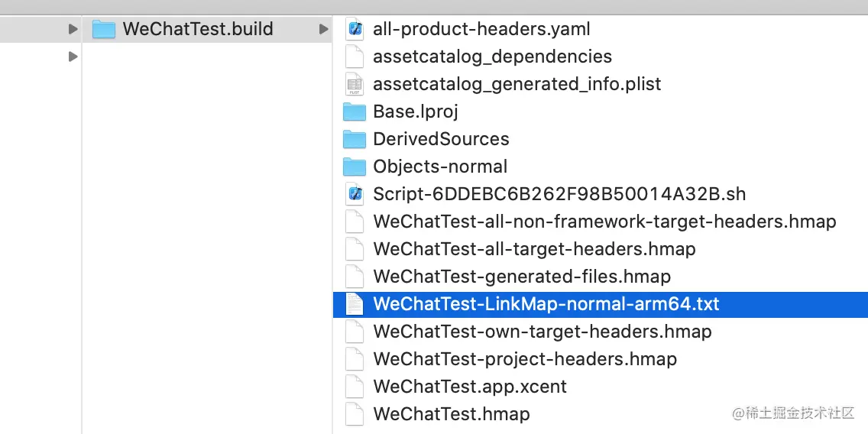Select WeChatTest.hmap file name
This screenshot has height=434, width=868.
pyautogui.click(x=451, y=414)
